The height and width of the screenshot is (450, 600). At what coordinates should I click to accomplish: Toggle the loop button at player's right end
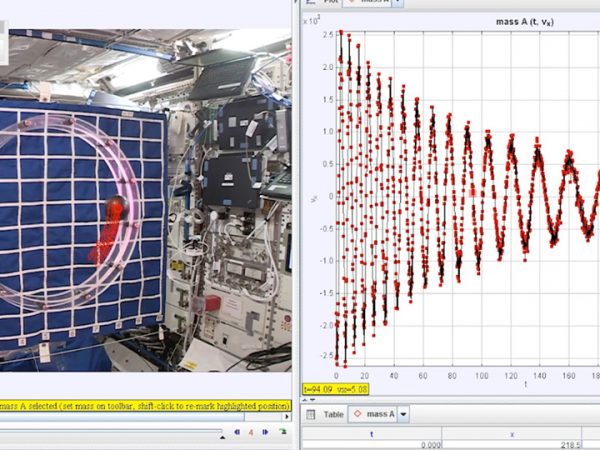(x=284, y=432)
